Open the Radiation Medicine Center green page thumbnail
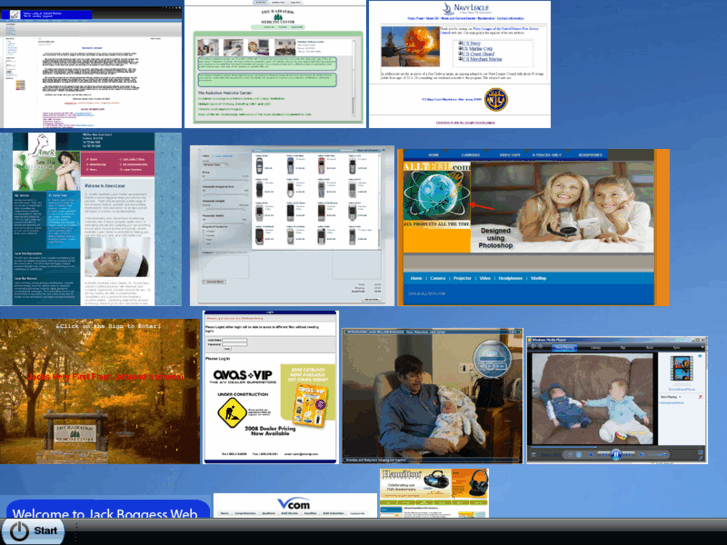This screenshot has height=545, width=727. (x=275, y=64)
